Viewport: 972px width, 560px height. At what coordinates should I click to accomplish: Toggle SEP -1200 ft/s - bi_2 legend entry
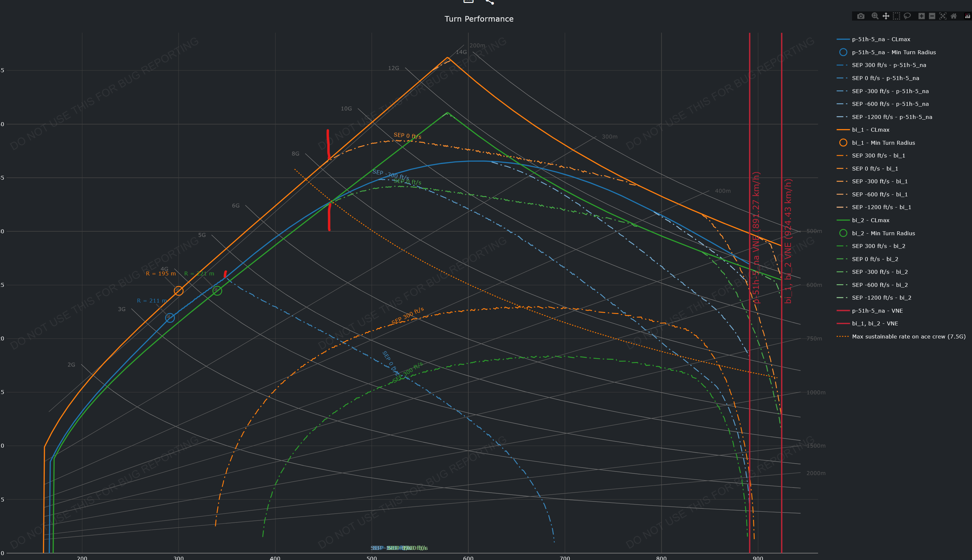tap(881, 298)
